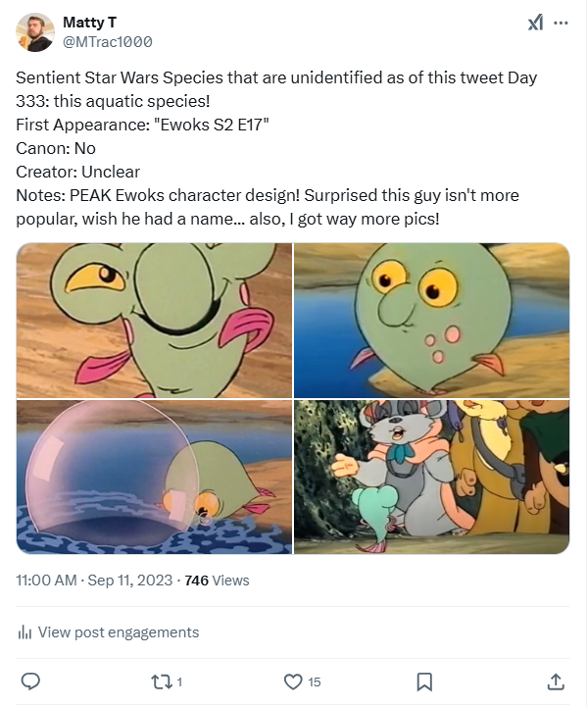588x707 pixels.
Task: Open the @MTrac1000 handle link
Action: (107, 41)
